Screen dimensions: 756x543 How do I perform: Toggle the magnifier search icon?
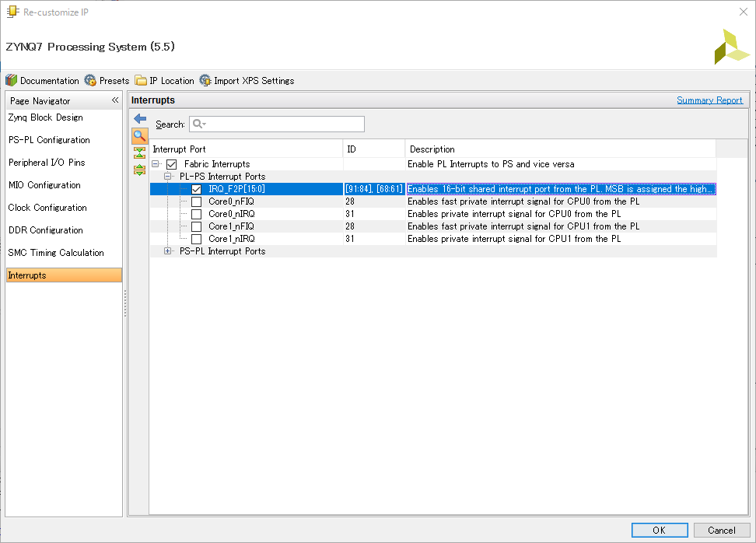(x=140, y=136)
